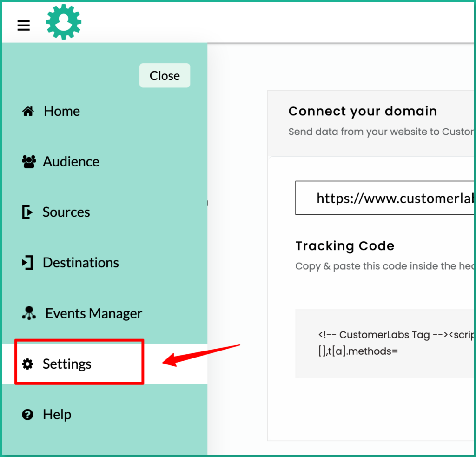Click the Sources arrow-bracket icon
Screen dimensions: 476x457
pos(27,212)
